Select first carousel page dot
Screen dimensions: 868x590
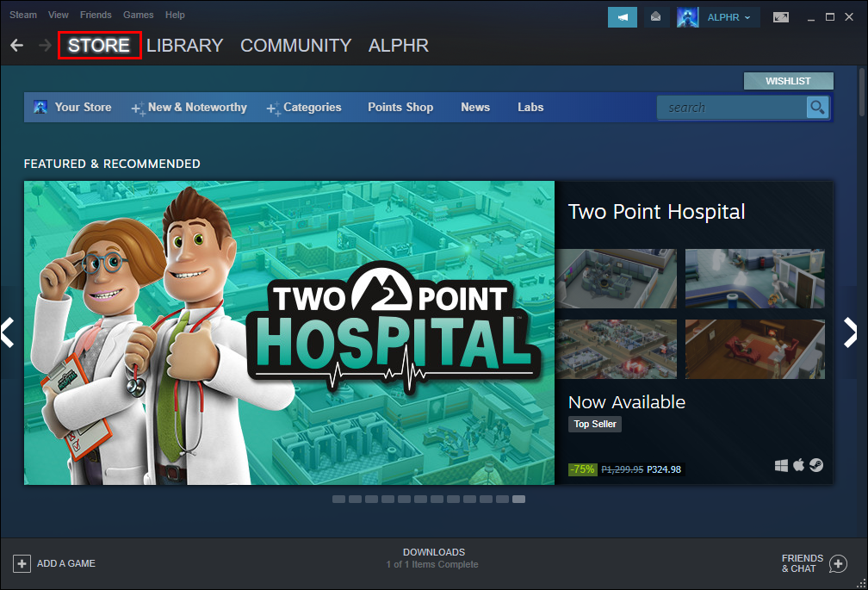[x=338, y=500]
